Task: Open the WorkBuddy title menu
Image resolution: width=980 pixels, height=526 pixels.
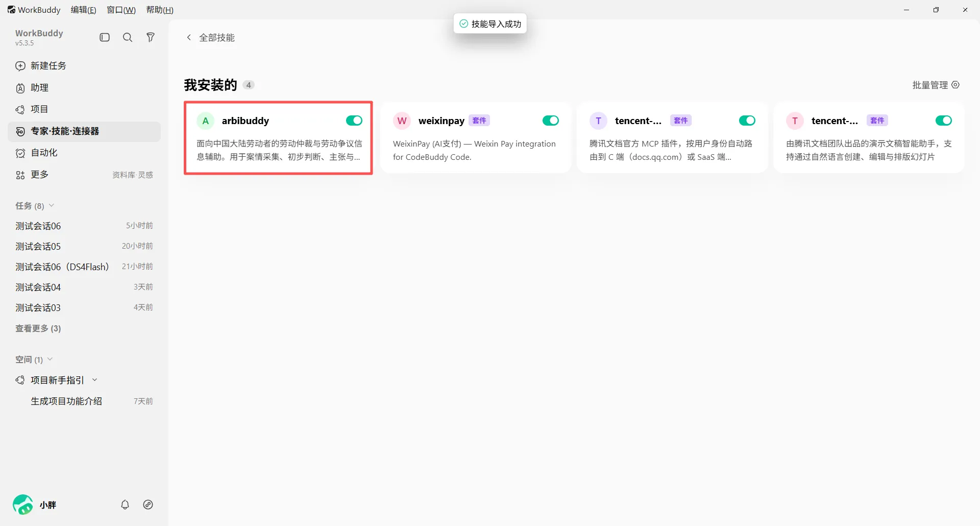Action: pyautogui.click(x=34, y=10)
